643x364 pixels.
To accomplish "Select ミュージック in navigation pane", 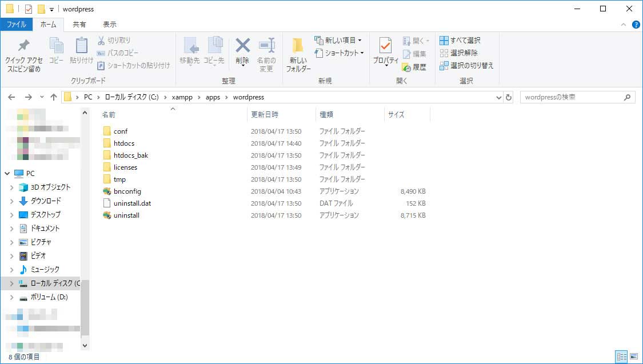I will [x=45, y=270].
